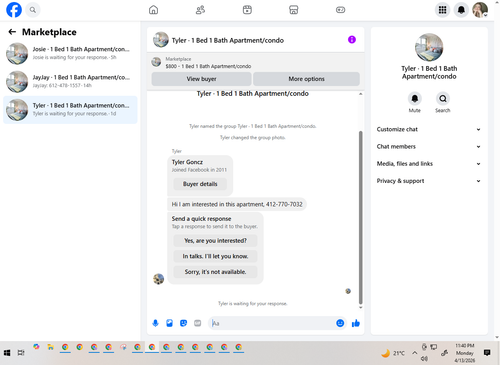Image resolution: width=500 pixels, height=365 pixels.
Task: Open the Video/Watch icon in top navigation
Action: pos(247,10)
